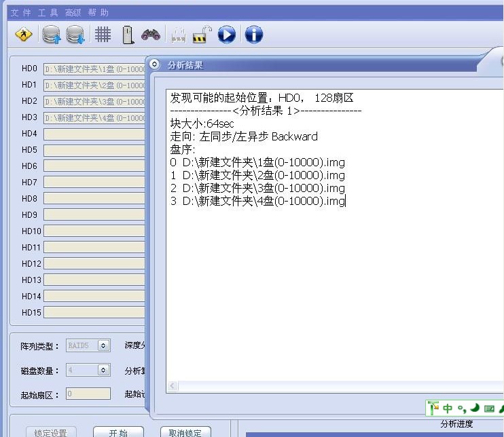This screenshot has width=504, height=437.
Task: Click the '<分析结果 1>' separator line text
Action: (266, 111)
